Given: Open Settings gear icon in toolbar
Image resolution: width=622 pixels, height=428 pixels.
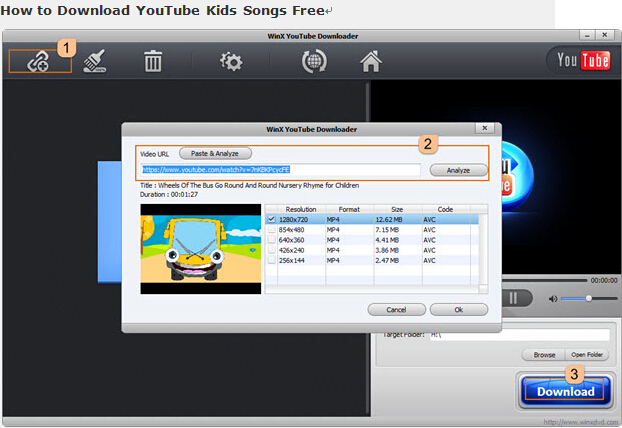Looking at the screenshot, I should pos(231,61).
